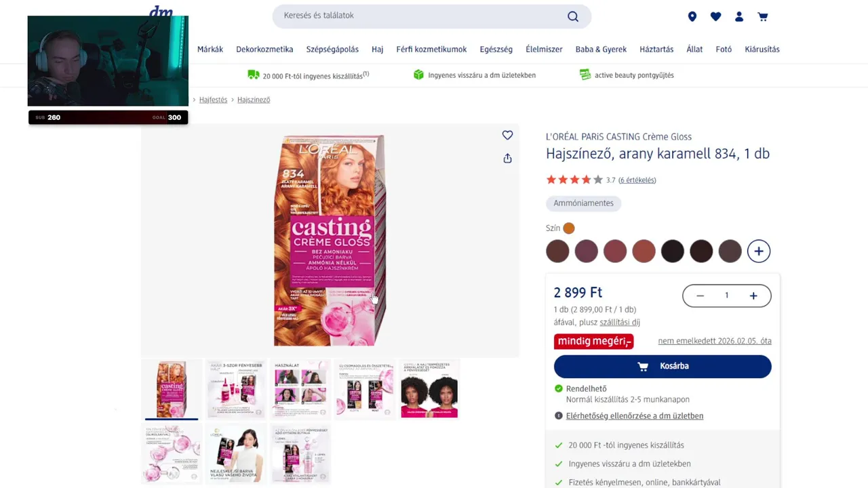Open the store locator pin icon

pos(692,16)
